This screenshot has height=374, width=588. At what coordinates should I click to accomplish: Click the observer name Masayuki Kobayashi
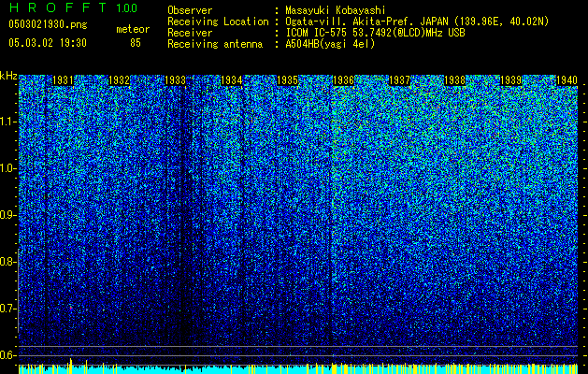pos(336,10)
